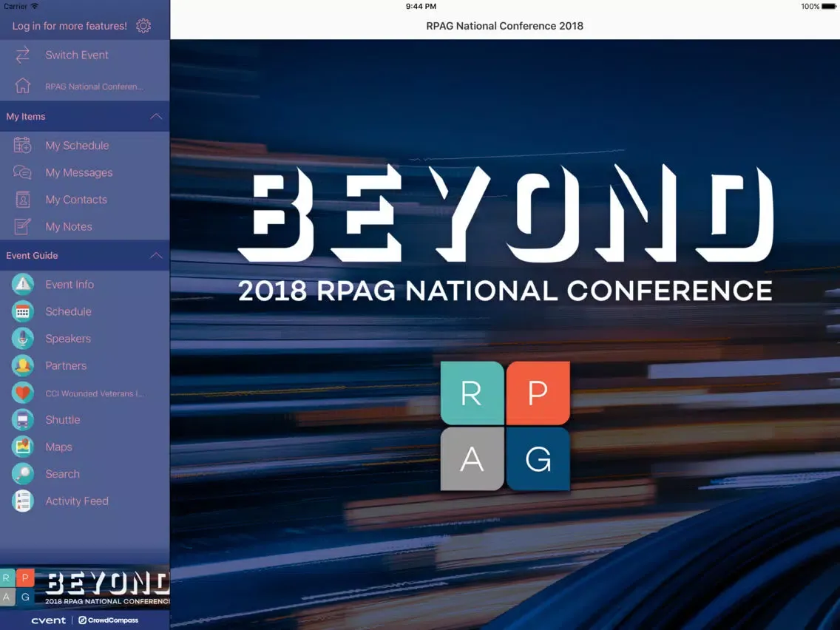This screenshot has height=630, width=840.
Task: Click the heart icon for CCI Wounded Veterans
Action: (x=22, y=393)
